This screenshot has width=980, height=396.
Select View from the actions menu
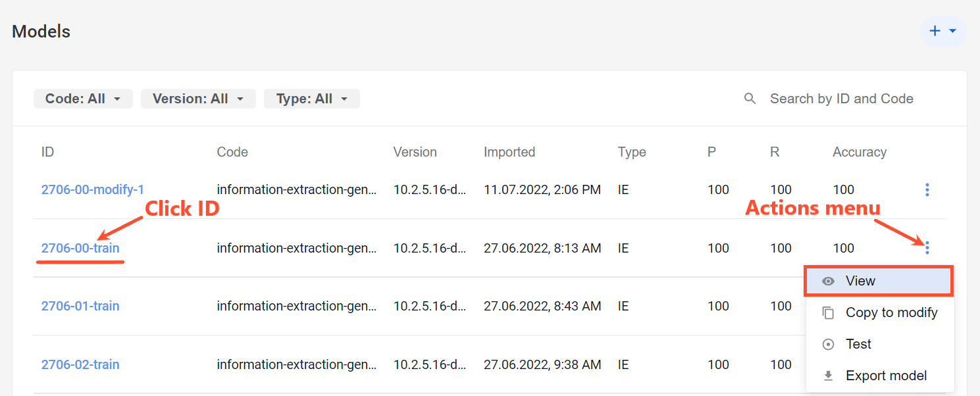879,281
